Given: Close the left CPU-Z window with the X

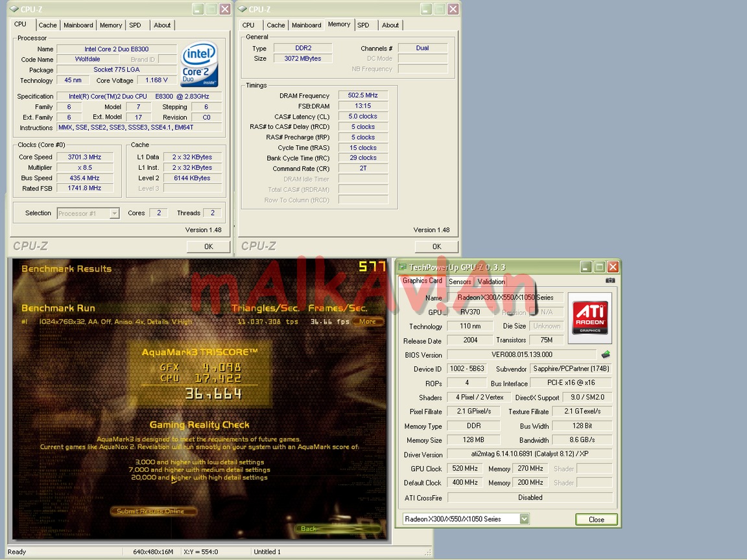Looking at the screenshot, I should [x=225, y=9].
